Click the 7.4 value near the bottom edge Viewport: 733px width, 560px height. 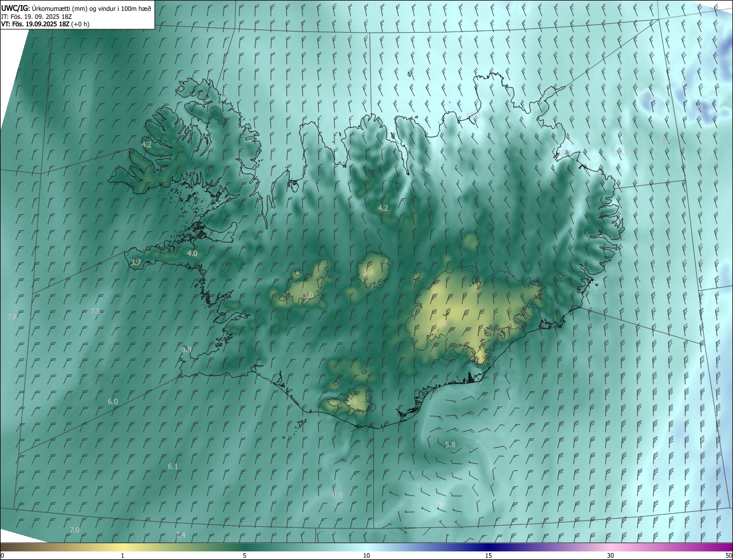180,535
